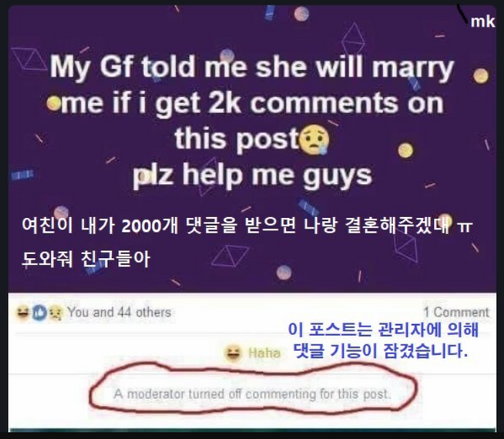
Task: Click the 'mk' watermark in the corner
Action: point(483,22)
